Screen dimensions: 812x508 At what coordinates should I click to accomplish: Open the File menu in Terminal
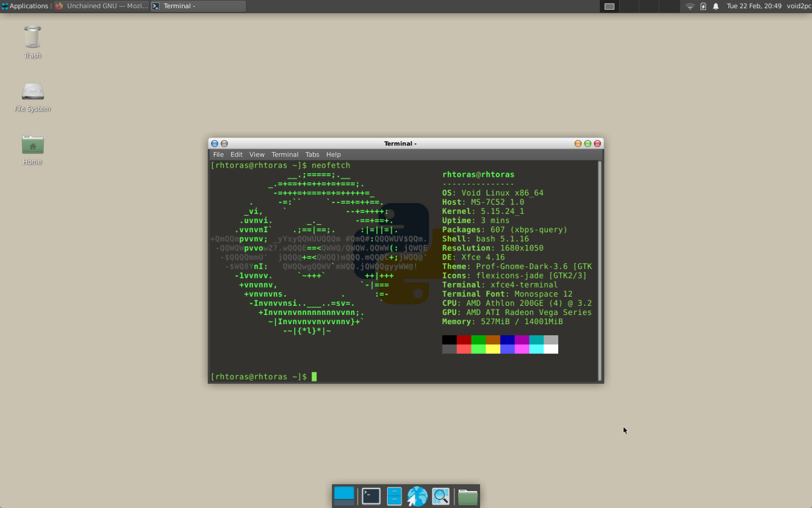[x=218, y=154]
